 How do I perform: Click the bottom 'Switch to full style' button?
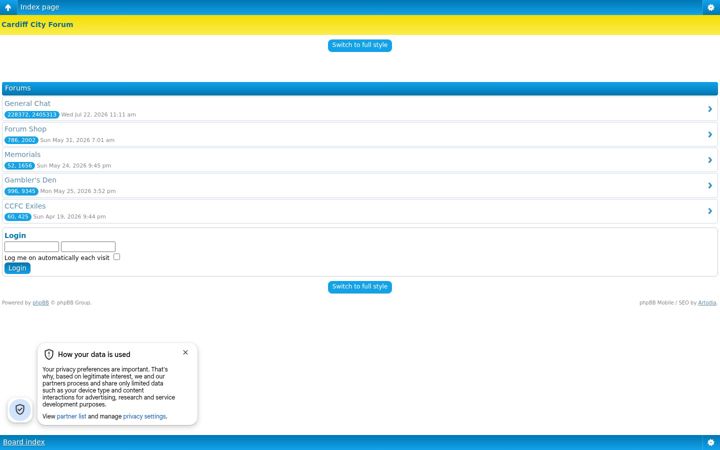360,287
